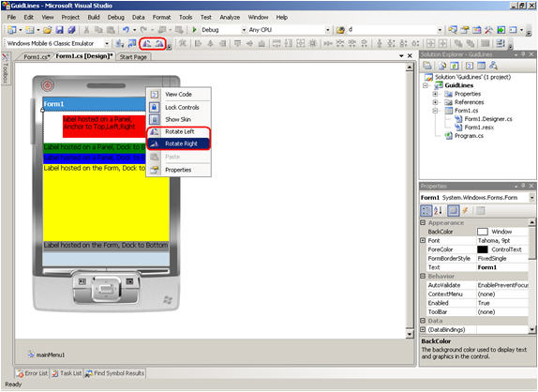Click Refresh icon in Solution Explorer
This screenshot has height=392, width=538.
[455, 66]
